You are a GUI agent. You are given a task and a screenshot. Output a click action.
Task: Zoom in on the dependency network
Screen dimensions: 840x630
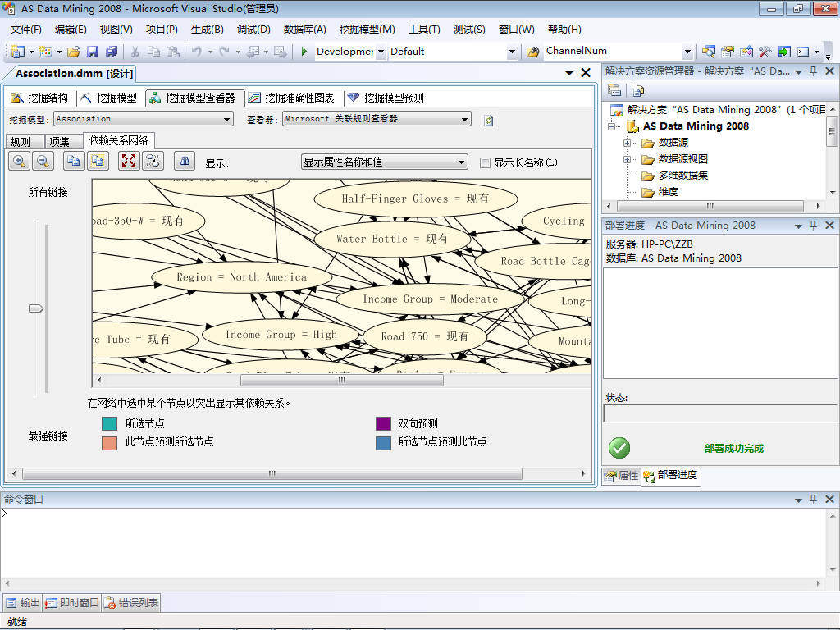pyautogui.click(x=20, y=161)
